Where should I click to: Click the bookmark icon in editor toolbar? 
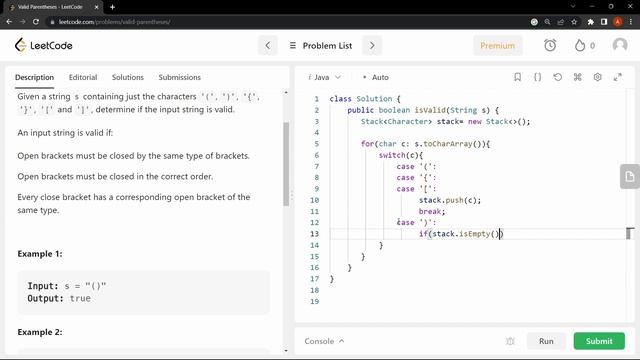coord(518,77)
